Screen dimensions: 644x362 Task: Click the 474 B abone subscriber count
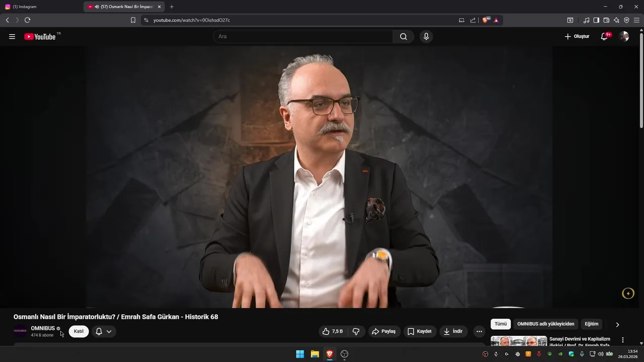click(42, 335)
